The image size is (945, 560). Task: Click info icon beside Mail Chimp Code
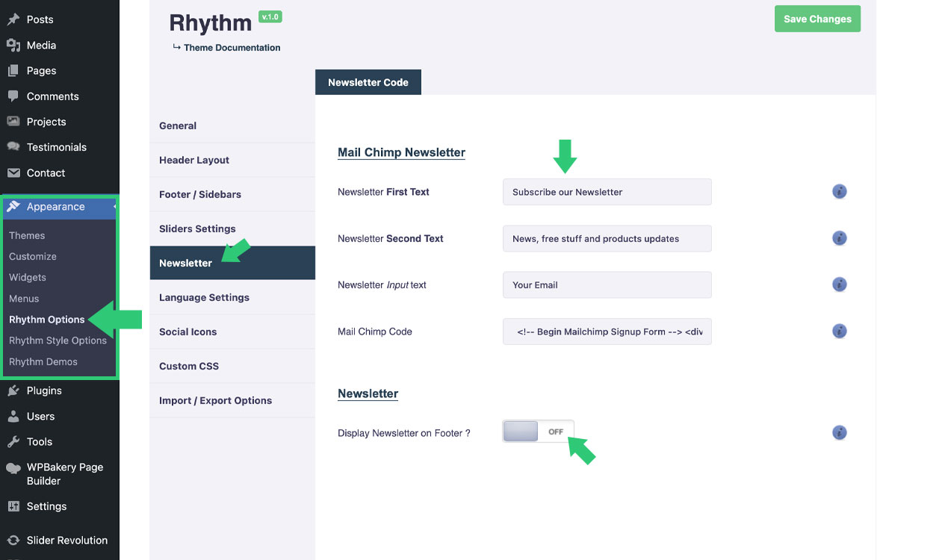point(840,331)
